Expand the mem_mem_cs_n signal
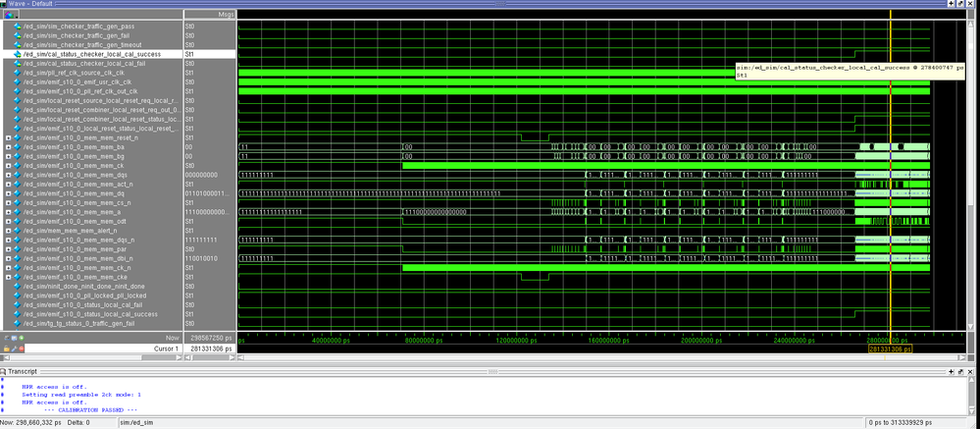 [8, 203]
